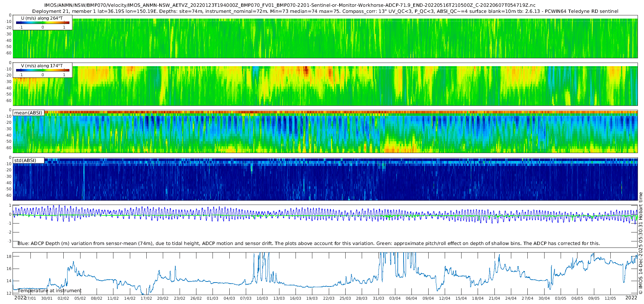Click the 06/05 date tick label
This screenshot has height=304, width=644.
[x=577, y=298]
